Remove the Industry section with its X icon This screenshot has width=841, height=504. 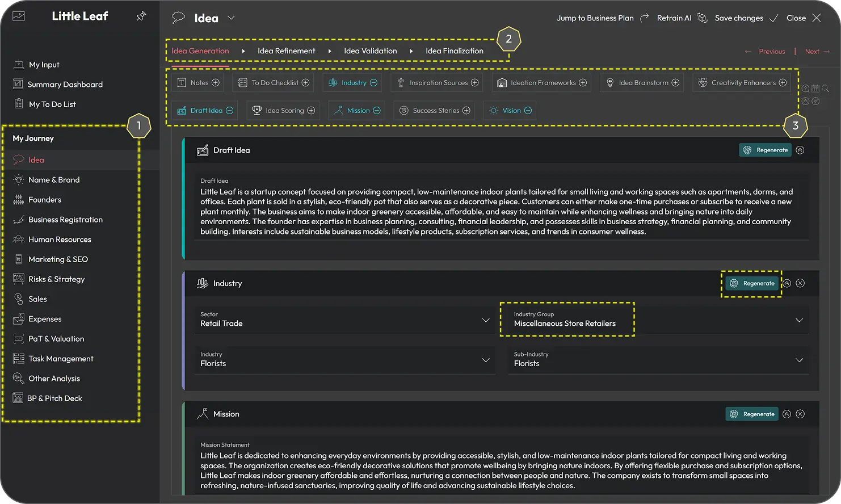800,283
